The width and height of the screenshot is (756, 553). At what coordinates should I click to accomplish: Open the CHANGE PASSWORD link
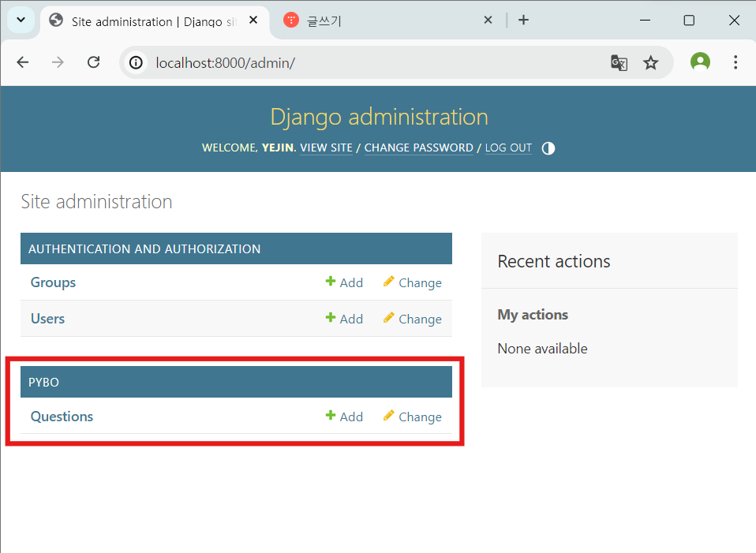pos(418,148)
